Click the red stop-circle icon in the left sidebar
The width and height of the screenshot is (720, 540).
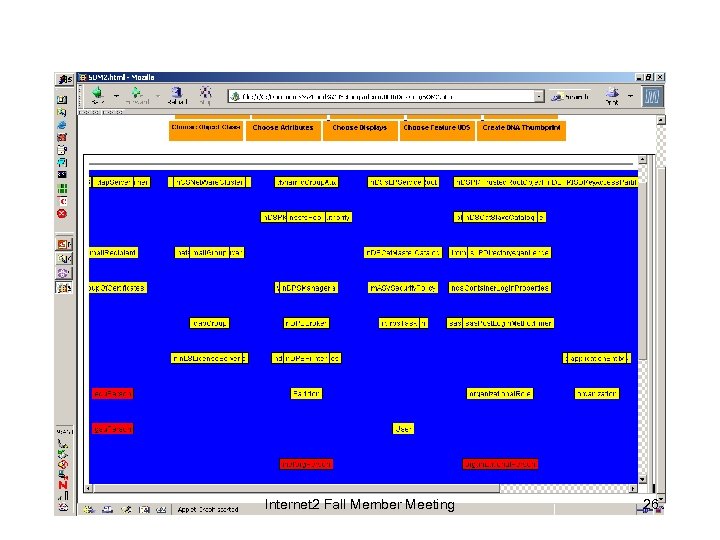click(x=62, y=214)
